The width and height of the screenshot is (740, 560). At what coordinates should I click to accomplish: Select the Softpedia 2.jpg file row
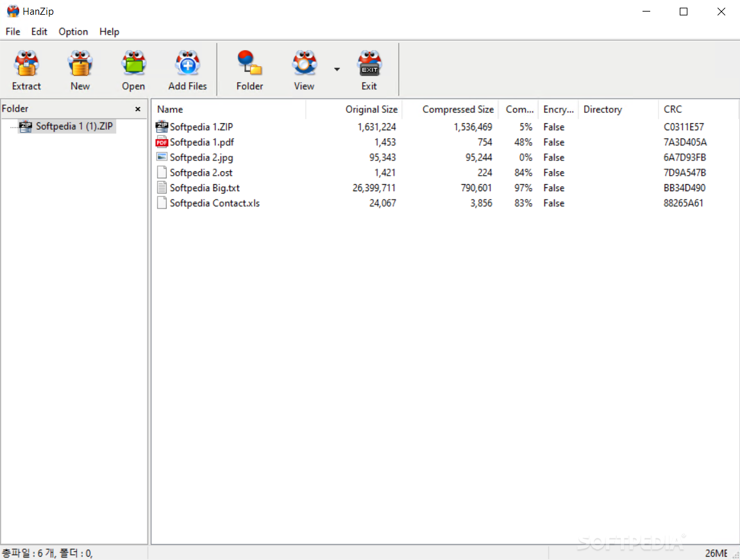(446, 157)
